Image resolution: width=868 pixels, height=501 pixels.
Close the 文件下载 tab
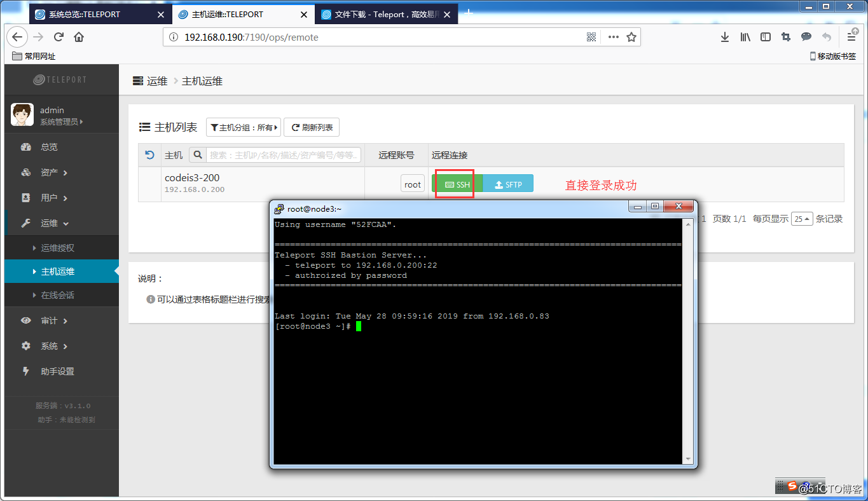448,14
